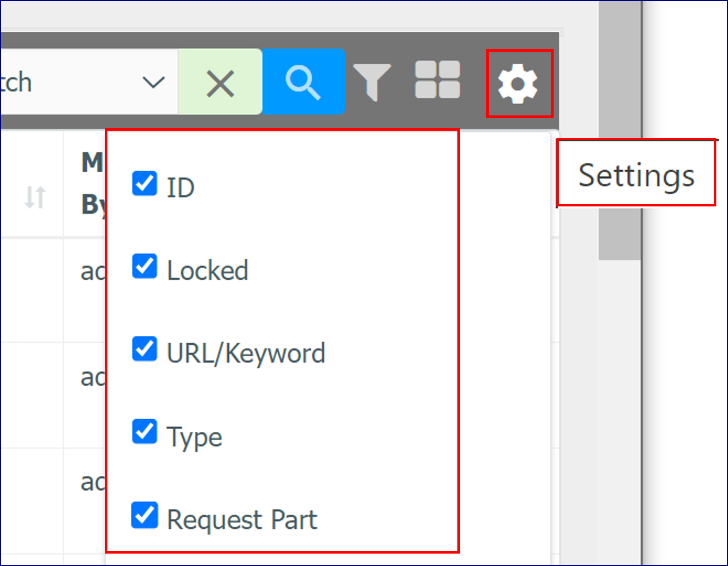728x566 pixels.
Task: Disable the URL/Keyword column checkbox
Action: [144, 349]
